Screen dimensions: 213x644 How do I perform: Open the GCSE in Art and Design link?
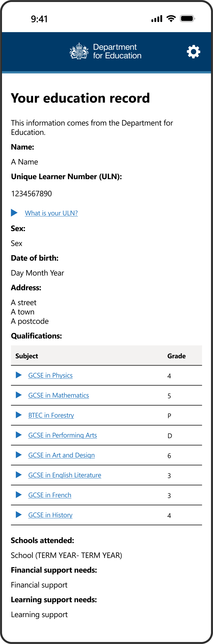coord(61,455)
